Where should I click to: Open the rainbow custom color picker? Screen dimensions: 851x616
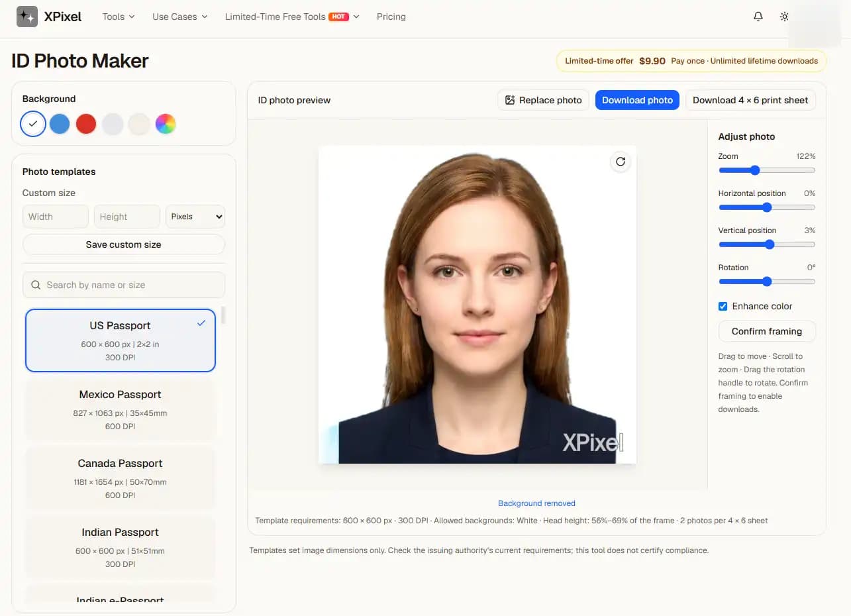click(166, 124)
